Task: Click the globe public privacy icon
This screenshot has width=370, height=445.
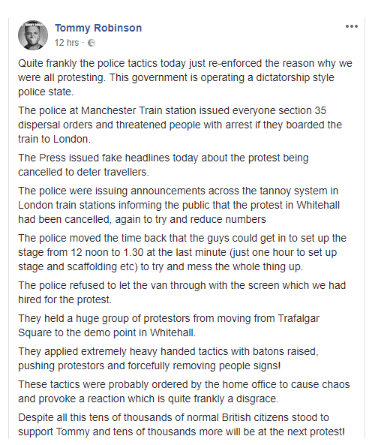Action: 91,43
